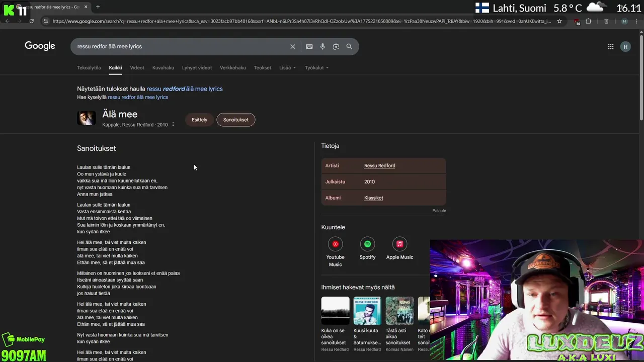Open the Klassikot album link
Screen dimensions: 644x362
[374, 198]
